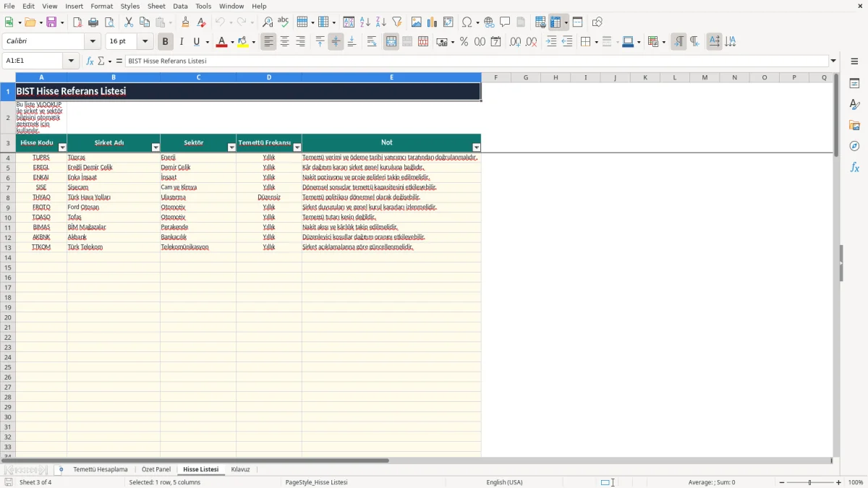Open the sidebar Navigator
Image resolution: width=868 pixels, height=488 pixels.
pos(854,147)
